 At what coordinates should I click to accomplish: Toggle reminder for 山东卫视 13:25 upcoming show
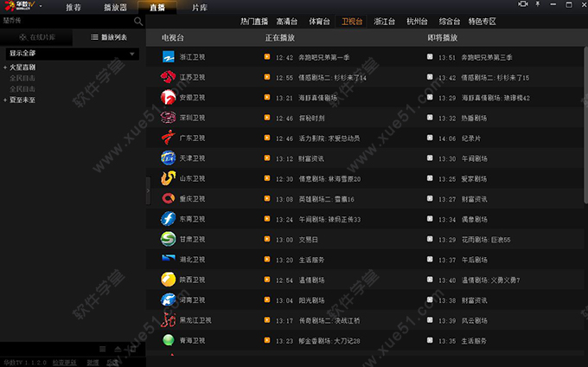point(430,178)
